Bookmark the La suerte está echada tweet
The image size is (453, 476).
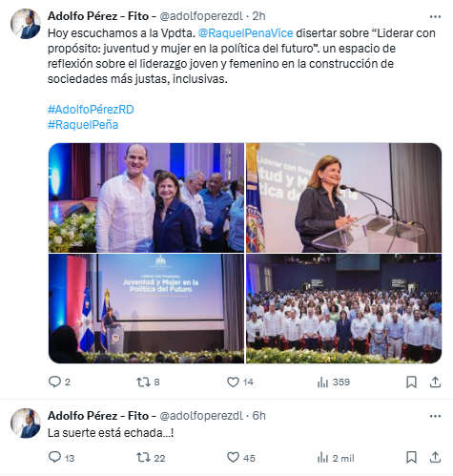(411, 458)
